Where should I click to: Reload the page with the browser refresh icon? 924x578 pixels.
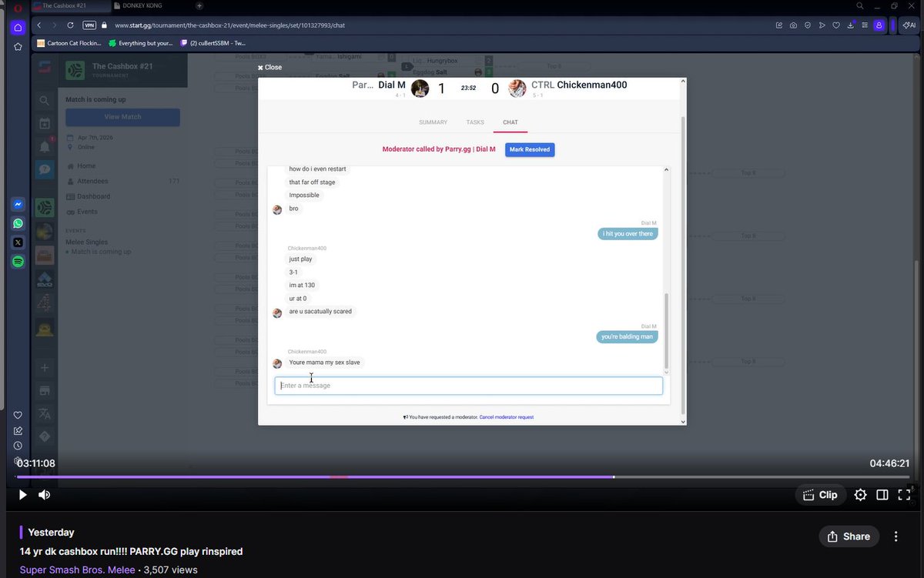[70, 25]
